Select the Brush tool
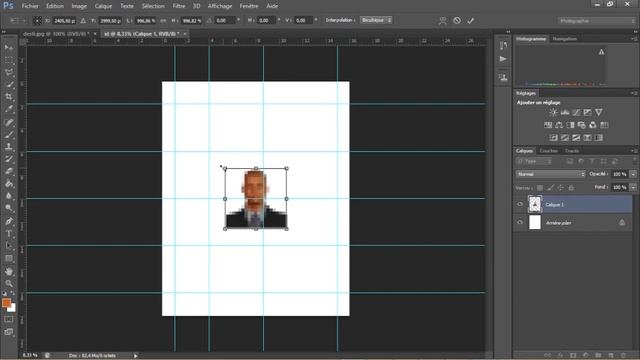640x360 pixels. [x=9, y=134]
